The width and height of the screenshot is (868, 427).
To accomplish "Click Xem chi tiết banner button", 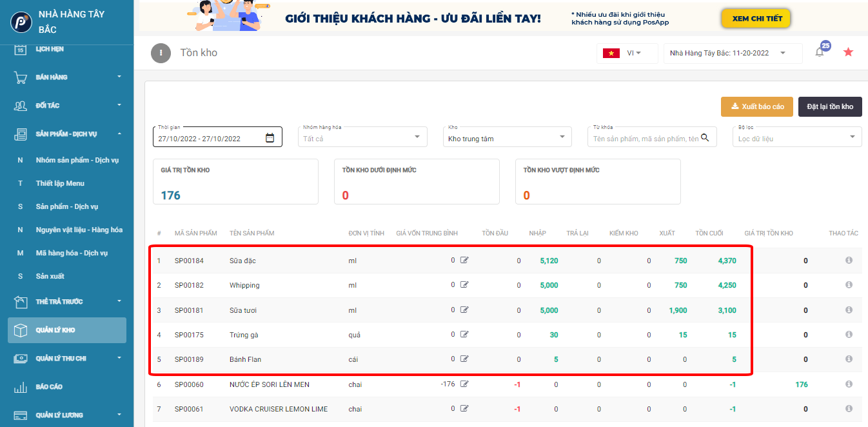I will [x=756, y=19].
